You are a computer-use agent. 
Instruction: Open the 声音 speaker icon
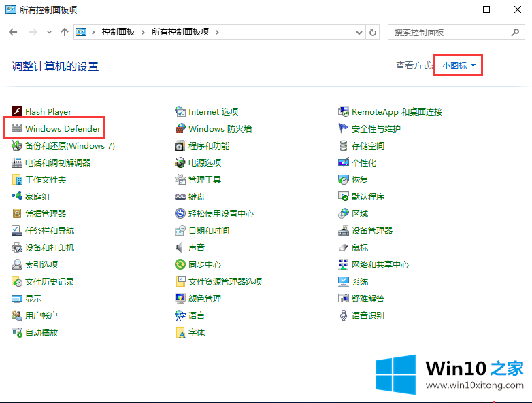(x=179, y=247)
